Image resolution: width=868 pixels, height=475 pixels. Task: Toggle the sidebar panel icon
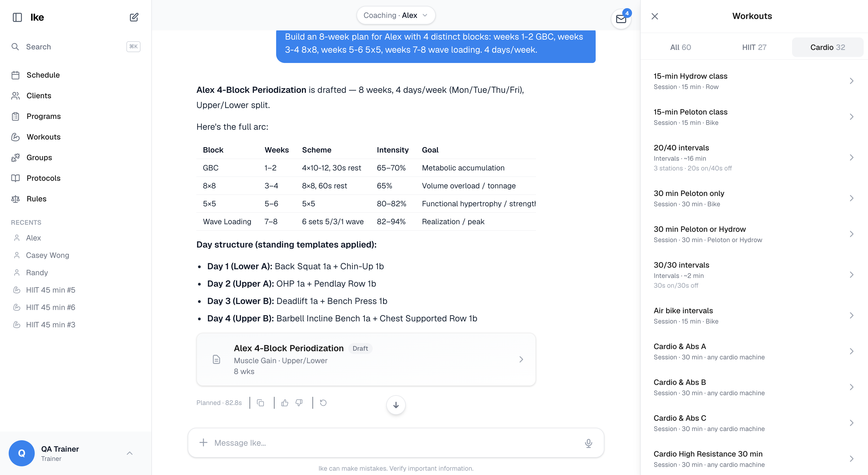tap(17, 17)
